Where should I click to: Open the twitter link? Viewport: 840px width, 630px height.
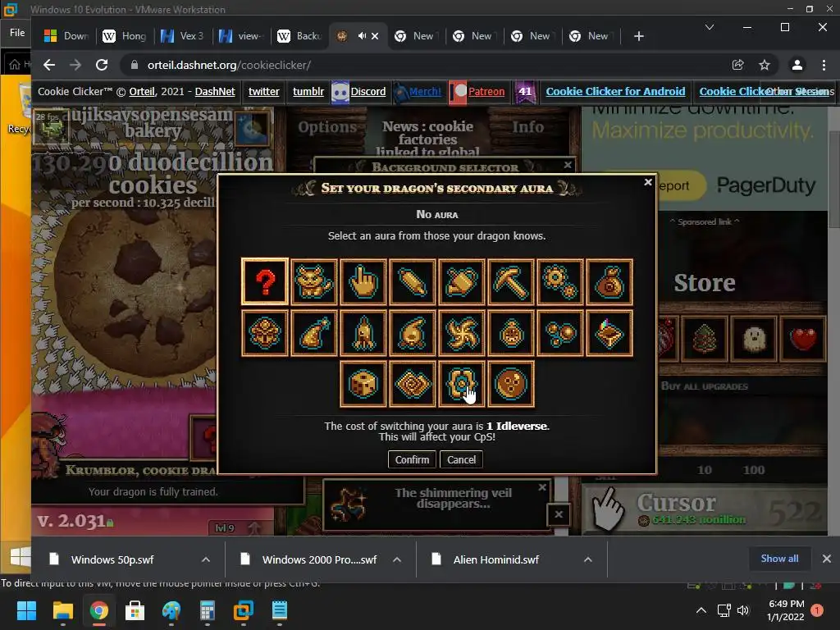(x=263, y=92)
